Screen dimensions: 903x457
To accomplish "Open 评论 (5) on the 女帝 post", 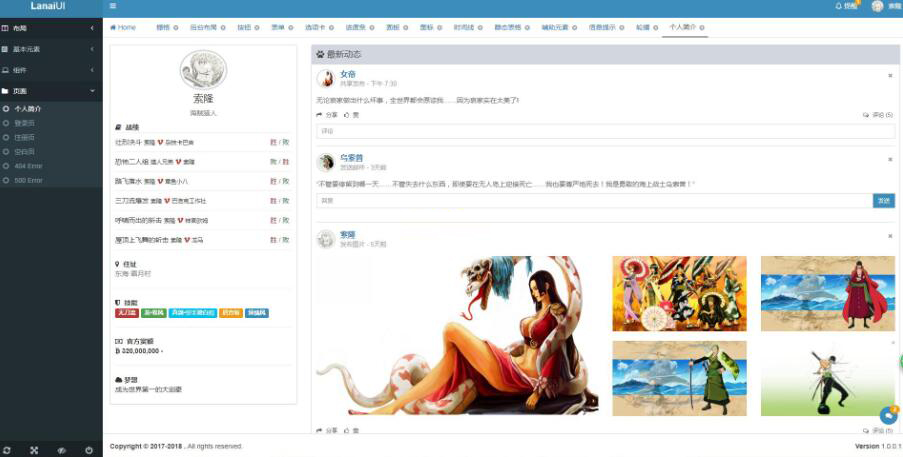I will [x=878, y=115].
